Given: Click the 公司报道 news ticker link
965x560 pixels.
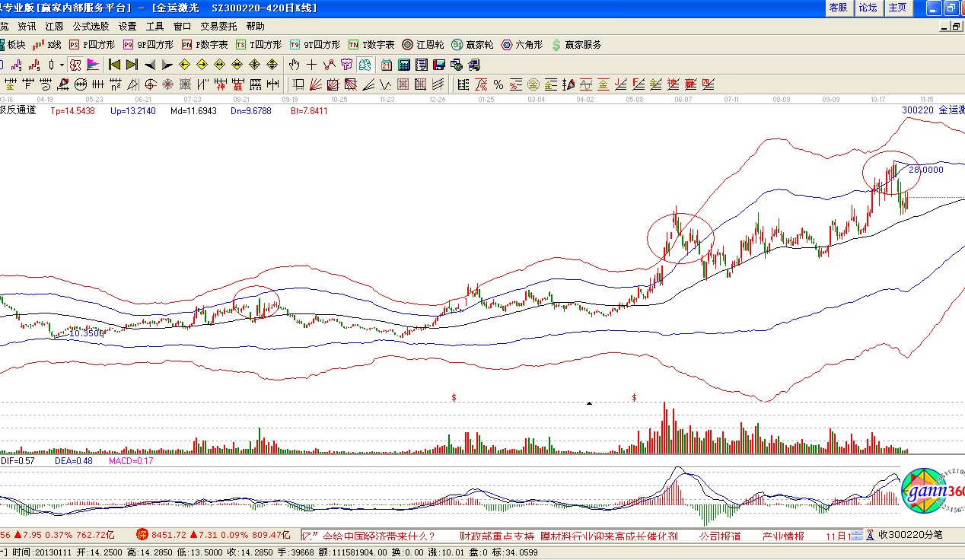Looking at the screenshot, I should pyautogui.click(x=719, y=536).
